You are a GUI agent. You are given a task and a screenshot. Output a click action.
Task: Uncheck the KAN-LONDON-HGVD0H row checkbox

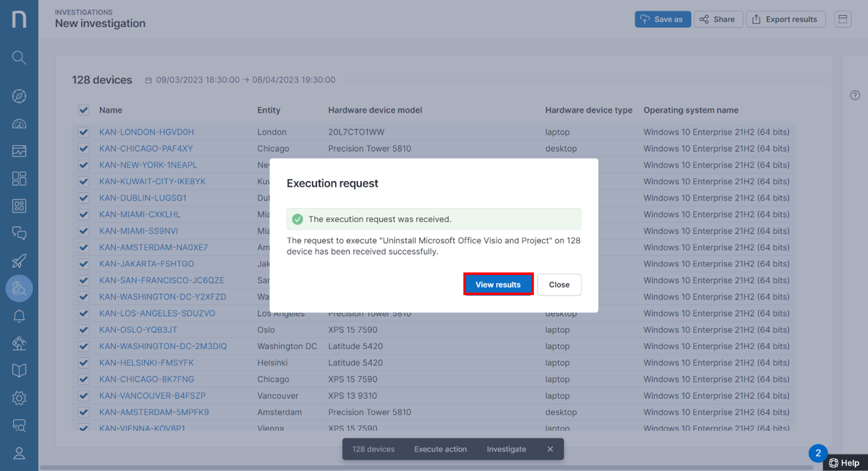(x=84, y=132)
